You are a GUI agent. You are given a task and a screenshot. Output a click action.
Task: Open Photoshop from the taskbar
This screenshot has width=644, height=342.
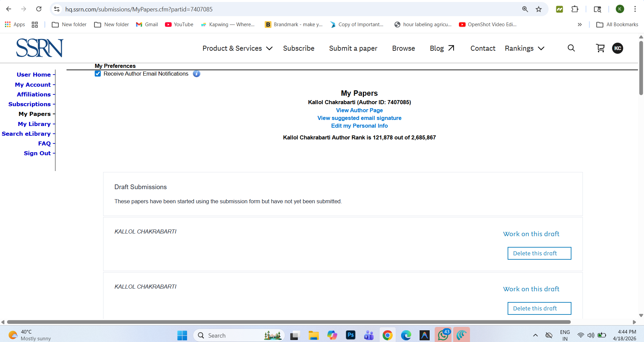tap(350, 335)
